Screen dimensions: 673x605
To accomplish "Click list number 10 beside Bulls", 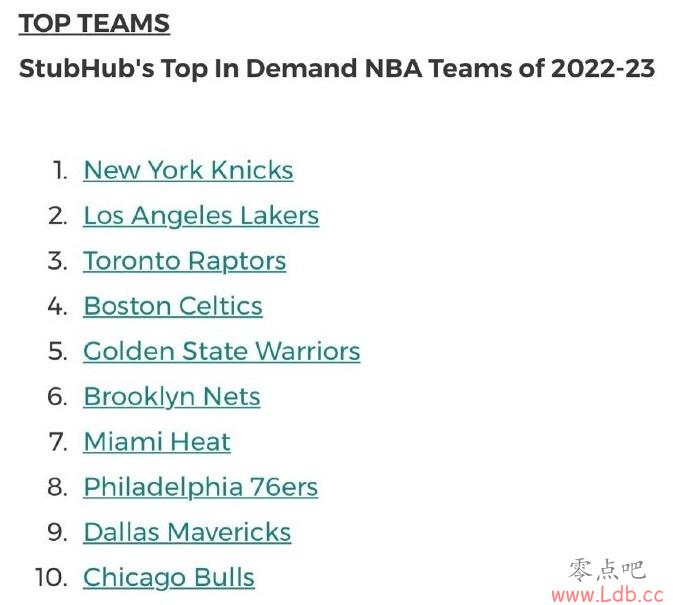I will coord(51,577).
